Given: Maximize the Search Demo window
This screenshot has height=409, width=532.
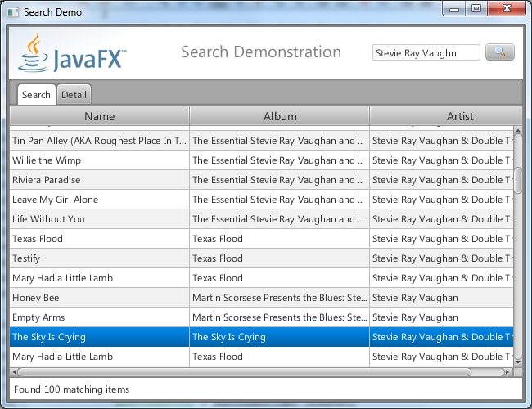Looking at the screenshot, I should click(x=476, y=9).
